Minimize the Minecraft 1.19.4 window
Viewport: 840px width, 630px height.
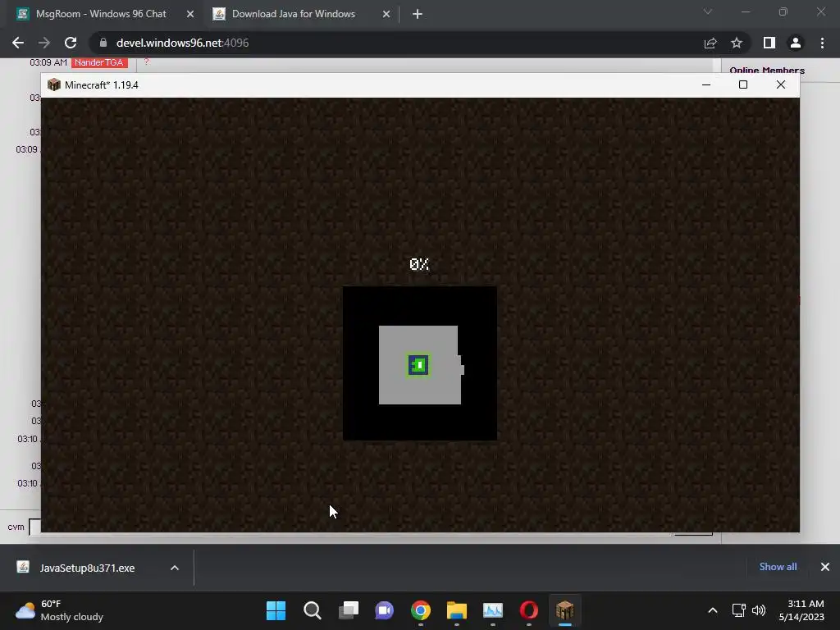[x=706, y=84]
